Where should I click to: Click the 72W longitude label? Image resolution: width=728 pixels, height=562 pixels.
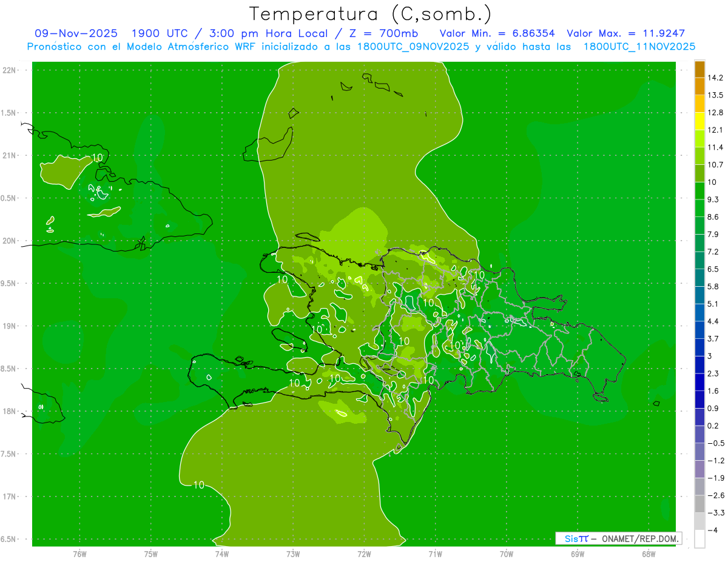point(364,554)
